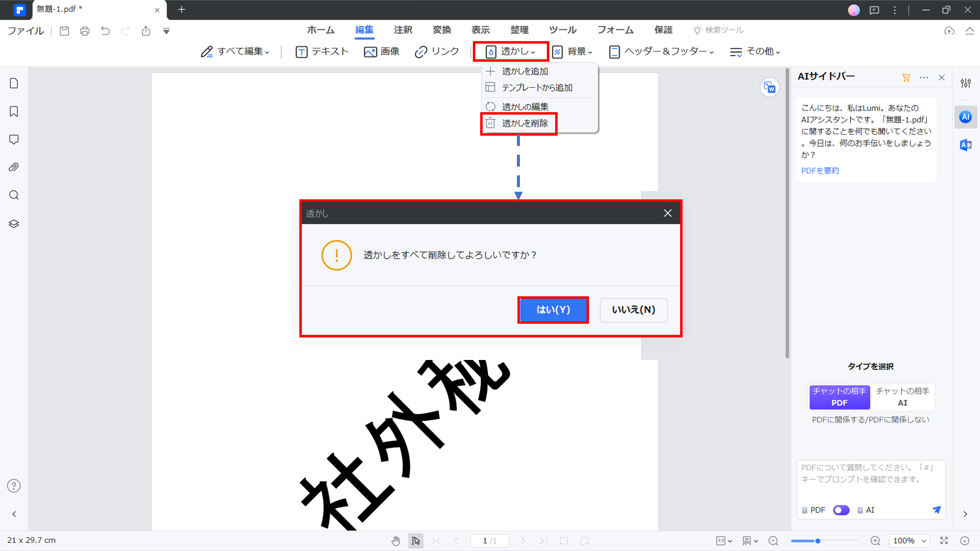Screen dimensions: 980x551
Task: Confirm watermark deletion with はい(Y)
Action: pos(553,310)
